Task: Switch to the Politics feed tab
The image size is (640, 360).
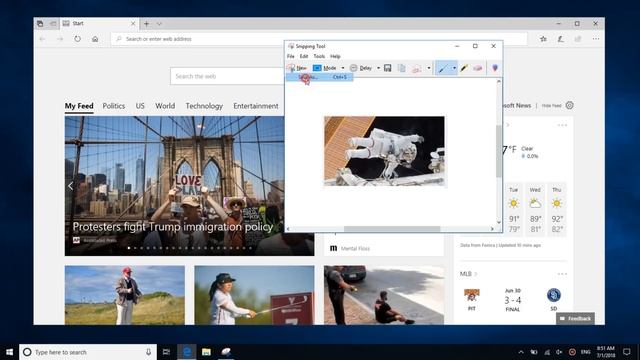Action: pyautogui.click(x=114, y=106)
